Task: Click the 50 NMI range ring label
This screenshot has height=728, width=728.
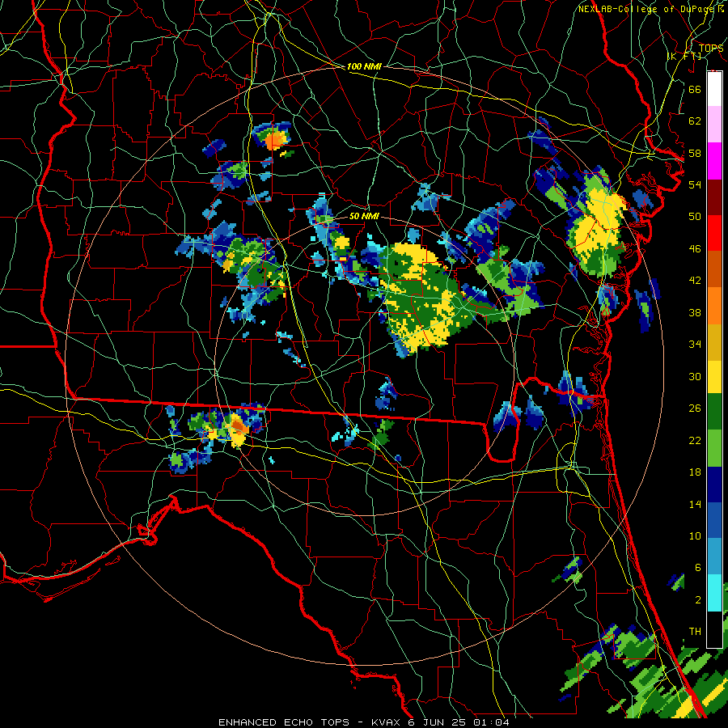Action: (x=364, y=216)
